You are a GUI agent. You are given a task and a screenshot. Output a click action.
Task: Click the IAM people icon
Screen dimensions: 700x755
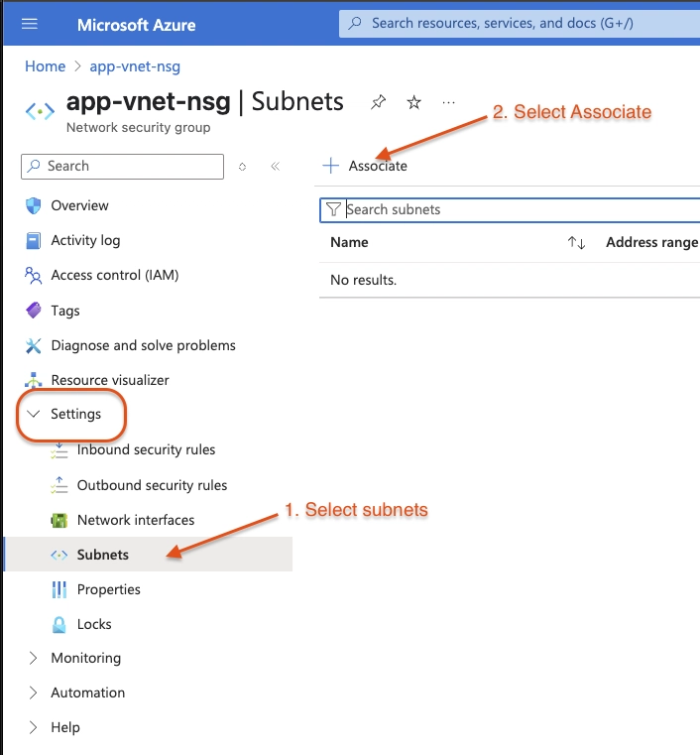[33, 275]
